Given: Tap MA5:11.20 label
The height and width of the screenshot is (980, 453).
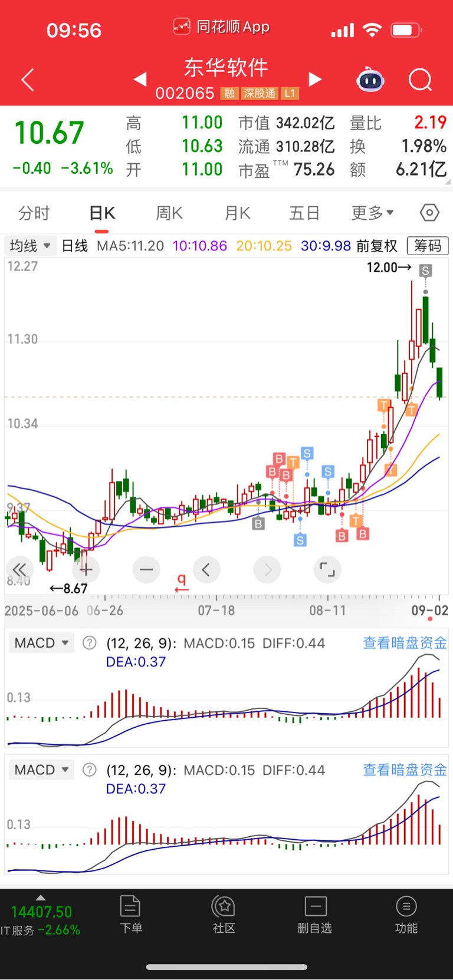Looking at the screenshot, I should (130, 246).
